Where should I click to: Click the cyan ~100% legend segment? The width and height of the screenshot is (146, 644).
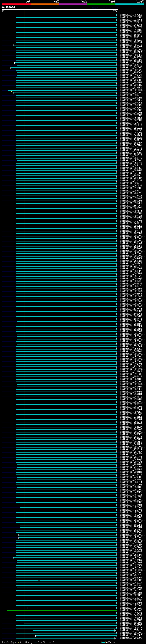130,4
